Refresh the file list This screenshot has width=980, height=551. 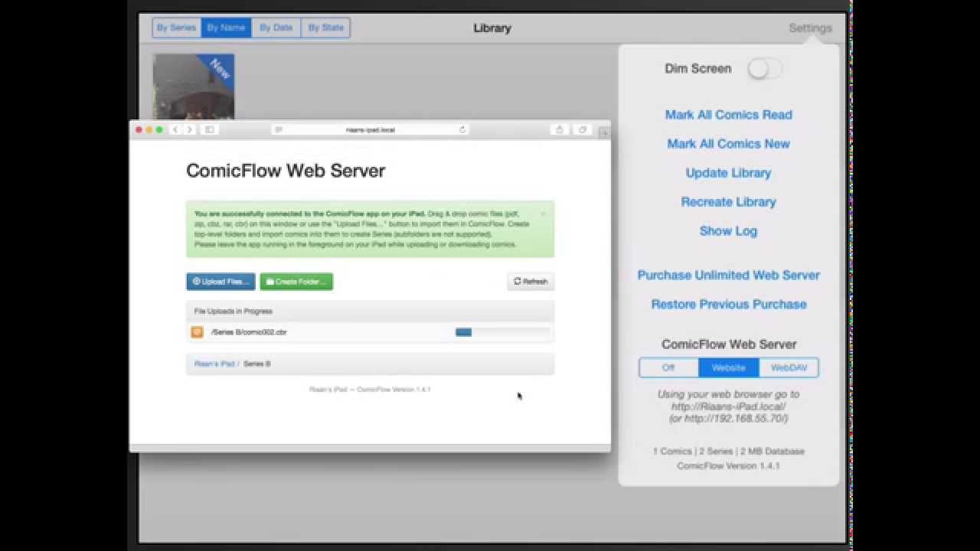[531, 282]
